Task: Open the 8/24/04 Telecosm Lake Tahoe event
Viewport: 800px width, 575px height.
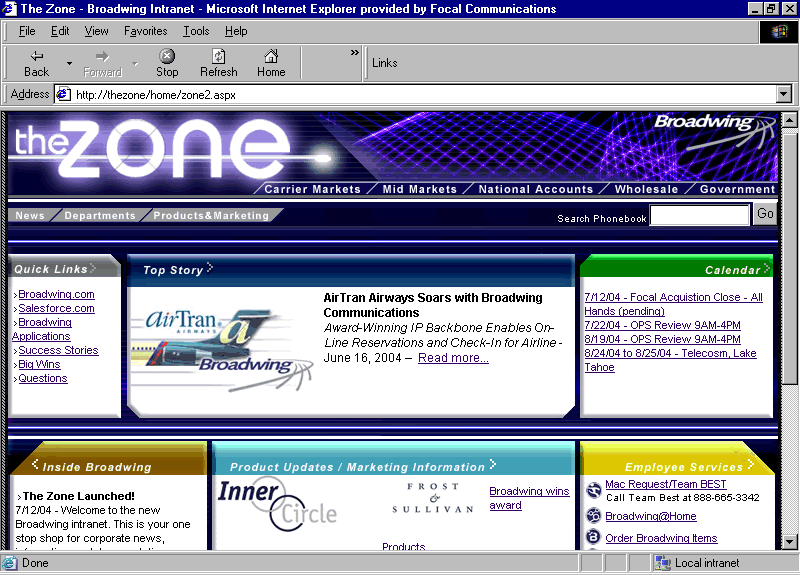Action: point(670,360)
